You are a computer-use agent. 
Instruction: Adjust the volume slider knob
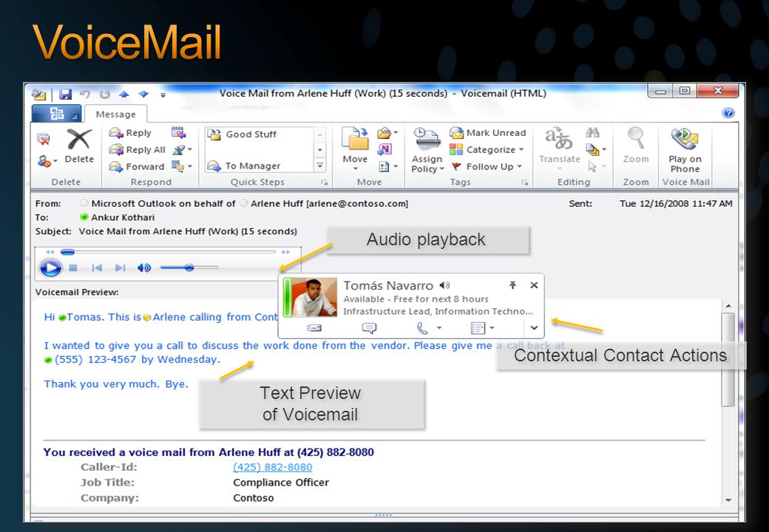pyautogui.click(x=189, y=267)
